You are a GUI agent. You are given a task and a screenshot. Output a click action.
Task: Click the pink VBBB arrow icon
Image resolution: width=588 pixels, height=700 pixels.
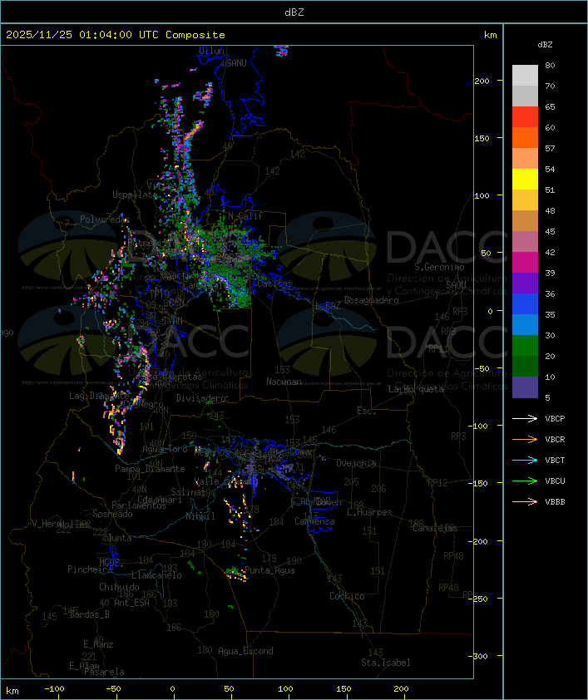[525, 502]
